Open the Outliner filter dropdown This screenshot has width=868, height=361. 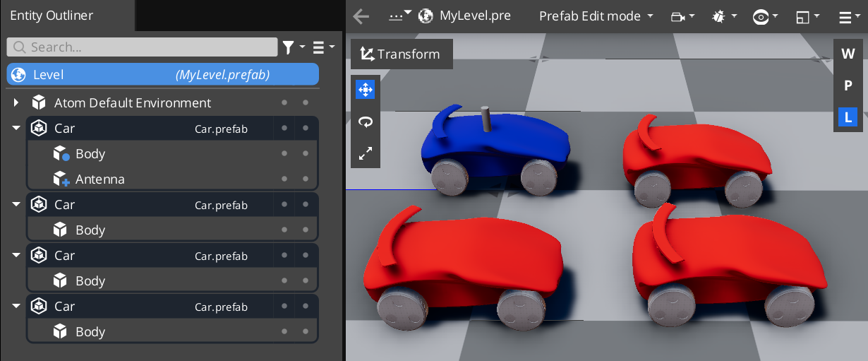click(x=293, y=47)
